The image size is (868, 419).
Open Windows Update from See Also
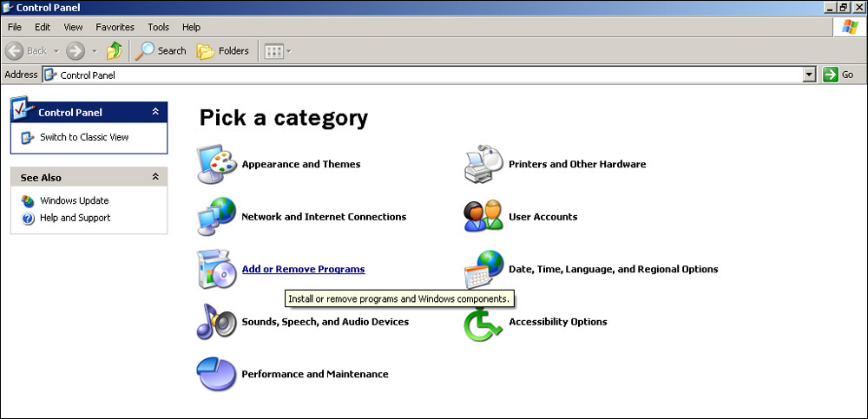74,200
